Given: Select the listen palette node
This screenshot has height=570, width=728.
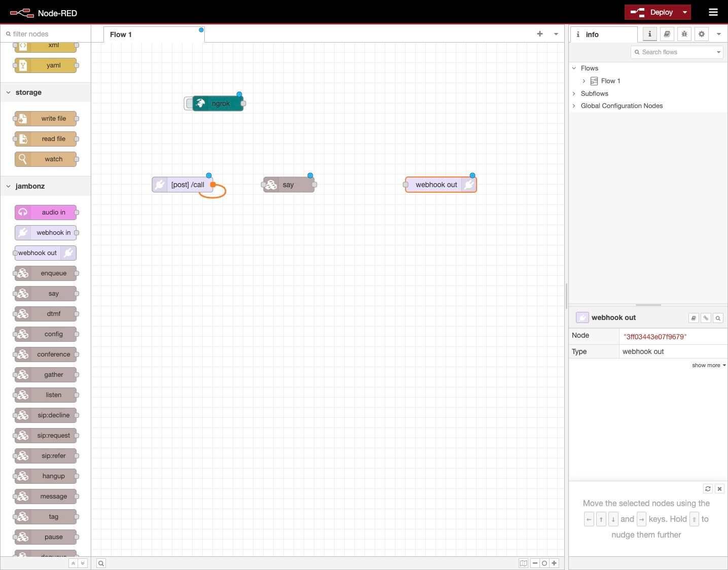Looking at the screenshot, I should tap(46, 395).
